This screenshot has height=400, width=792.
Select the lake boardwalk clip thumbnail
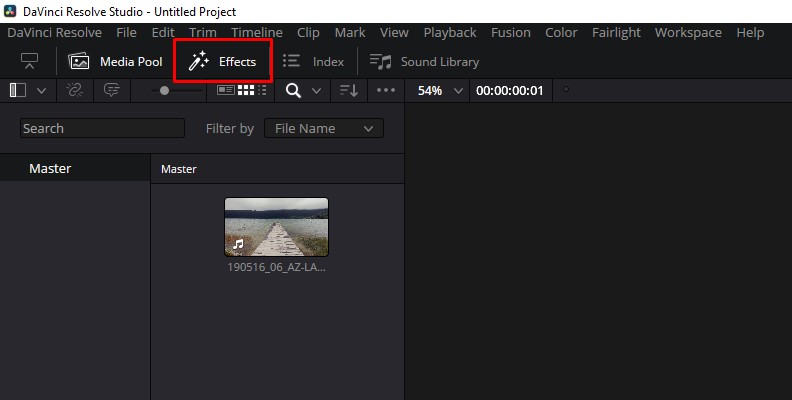[x=276, y=227]
